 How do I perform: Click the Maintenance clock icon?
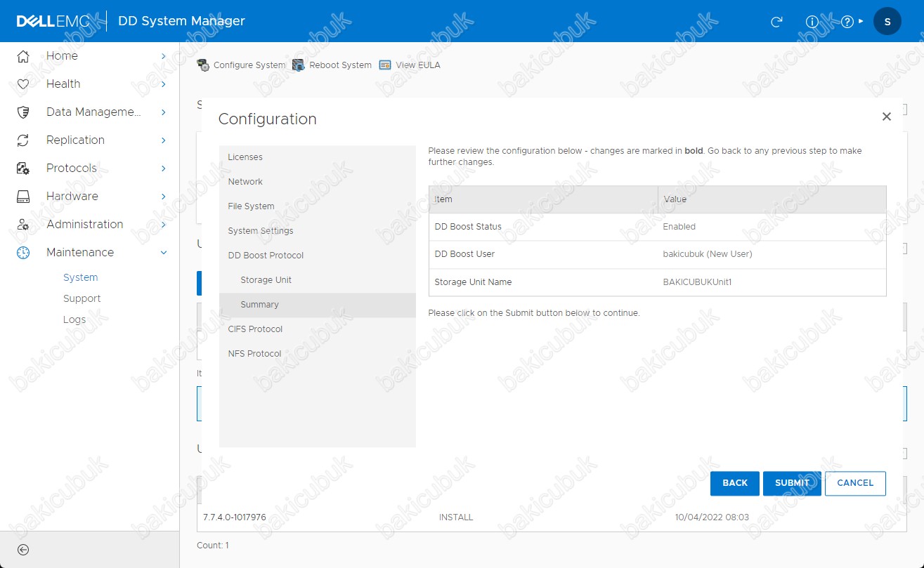point(23,252)
